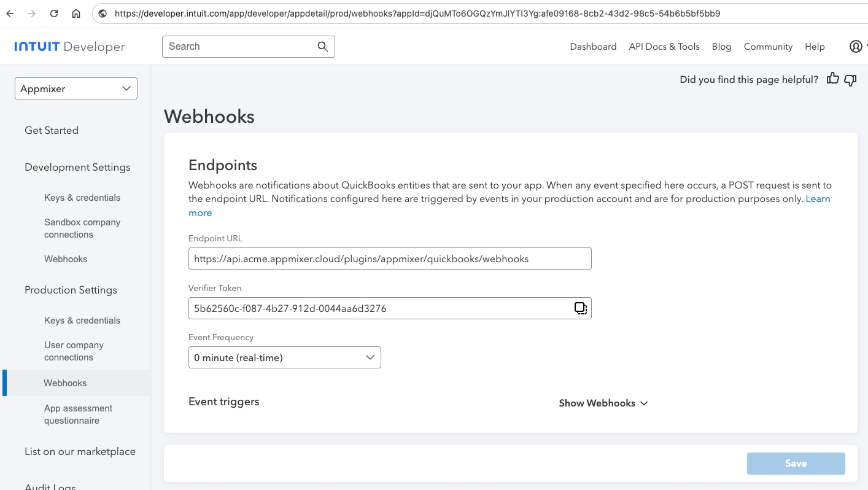The width and height of the screenshot is (868, 490).
Task: Open the Event Frequency dropdown
Action: click(284, 357)
